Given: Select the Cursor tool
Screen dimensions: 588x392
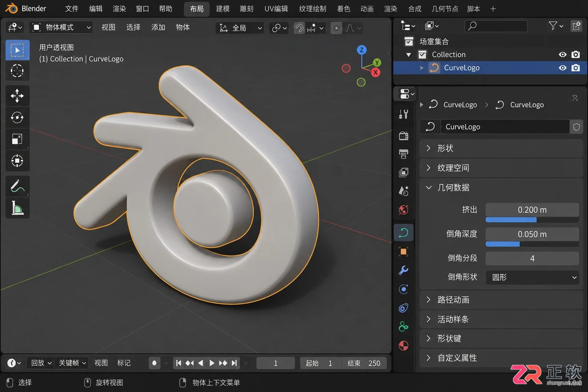Looking at the screenshot, I should tap(17, 71).
